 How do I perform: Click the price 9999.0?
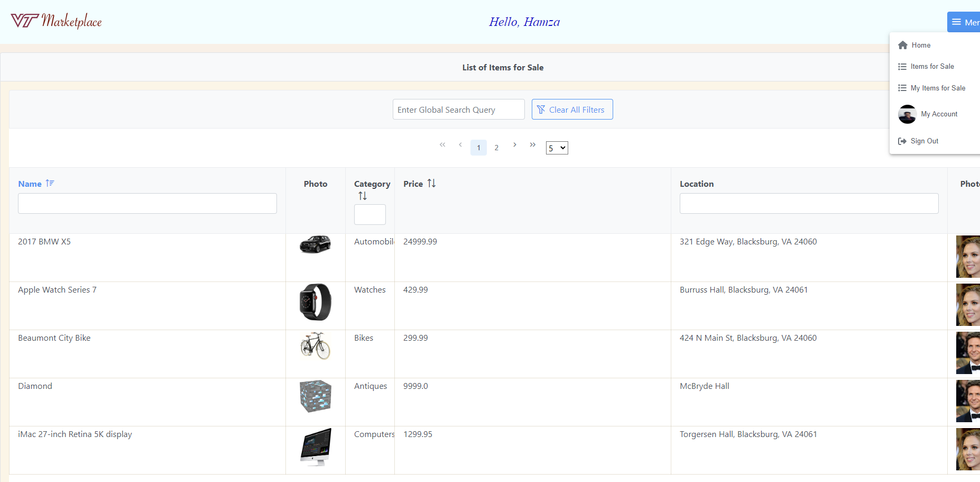415,386
